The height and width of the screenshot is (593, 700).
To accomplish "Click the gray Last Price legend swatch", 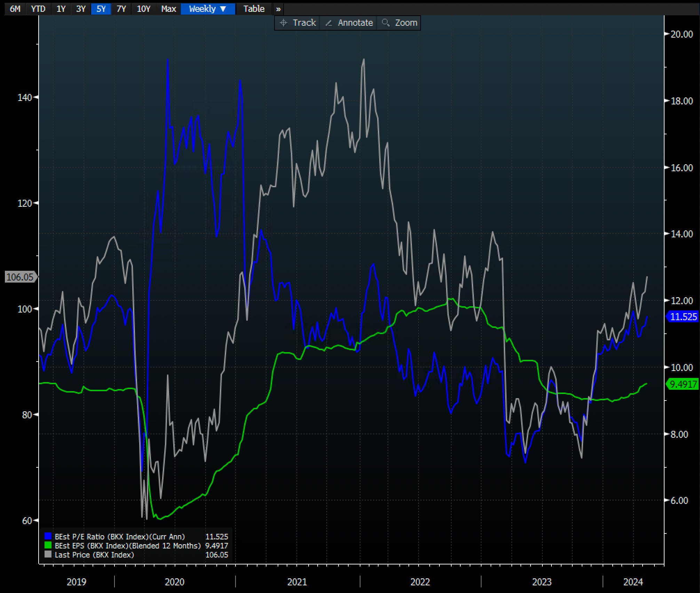I will tap(48, 555).
